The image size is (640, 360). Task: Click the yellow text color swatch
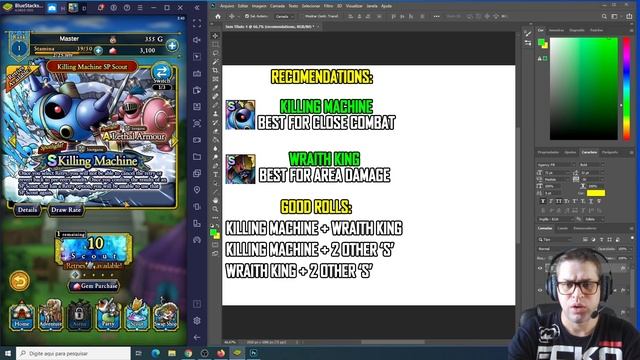(x=596, y=193)
